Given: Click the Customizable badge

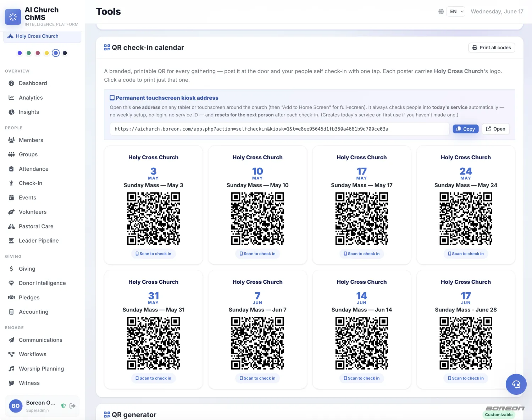Looking at the screenshot, I should point(499,415).
